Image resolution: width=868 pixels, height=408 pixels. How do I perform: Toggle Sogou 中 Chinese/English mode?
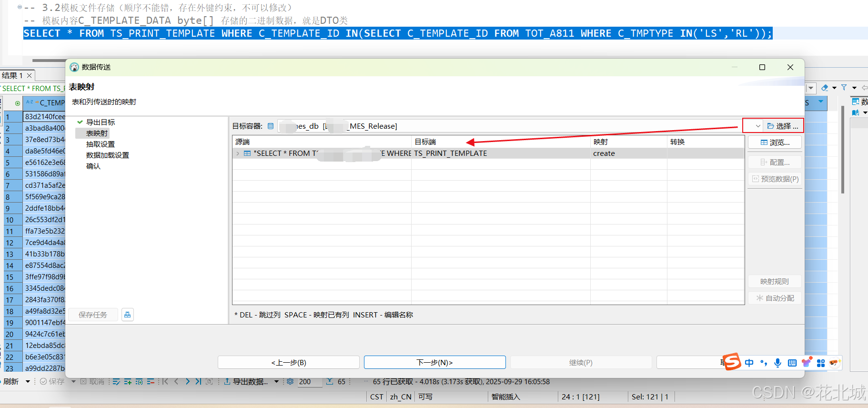pos(749,363)
